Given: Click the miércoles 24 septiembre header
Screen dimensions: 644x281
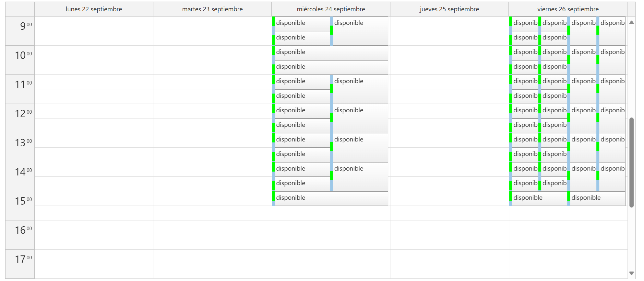Looking at the screenshot, I should pos(331,9).
